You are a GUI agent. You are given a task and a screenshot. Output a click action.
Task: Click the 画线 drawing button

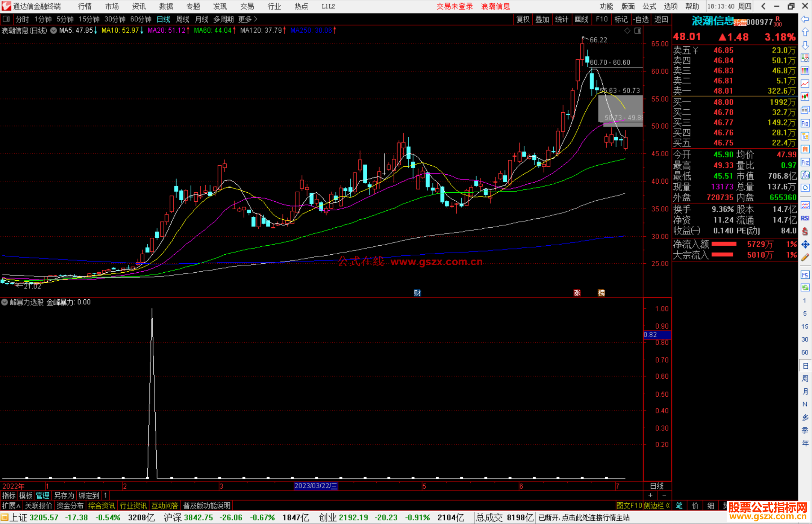[x=581, y=19]
